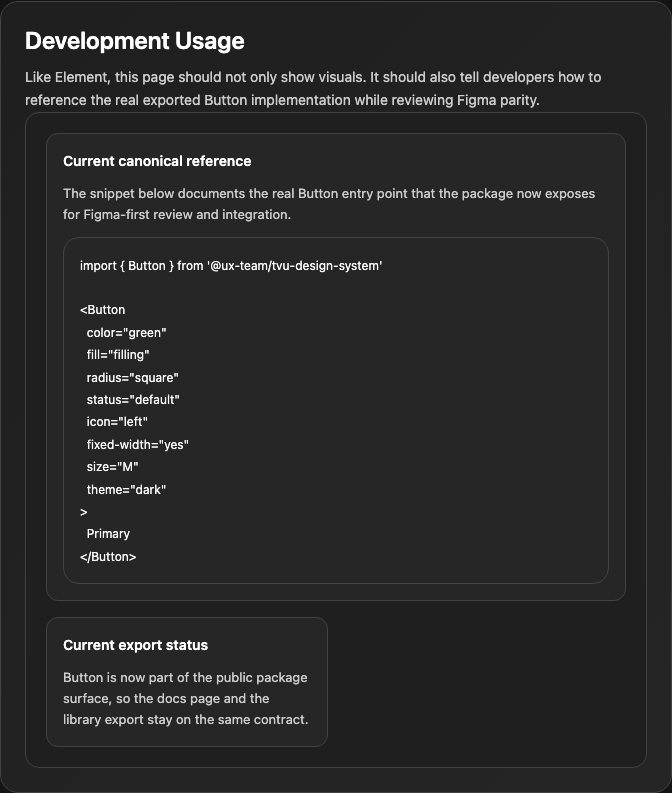Select the fill="filling" attribute line
Viewport: 672px width, 793px height.
118,355
